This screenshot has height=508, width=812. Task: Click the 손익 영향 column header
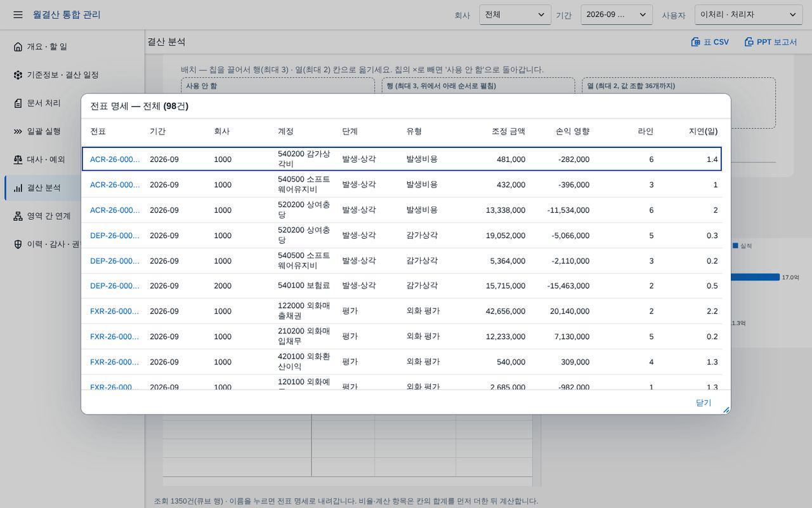pyautogui.click(x=572, y=131)
